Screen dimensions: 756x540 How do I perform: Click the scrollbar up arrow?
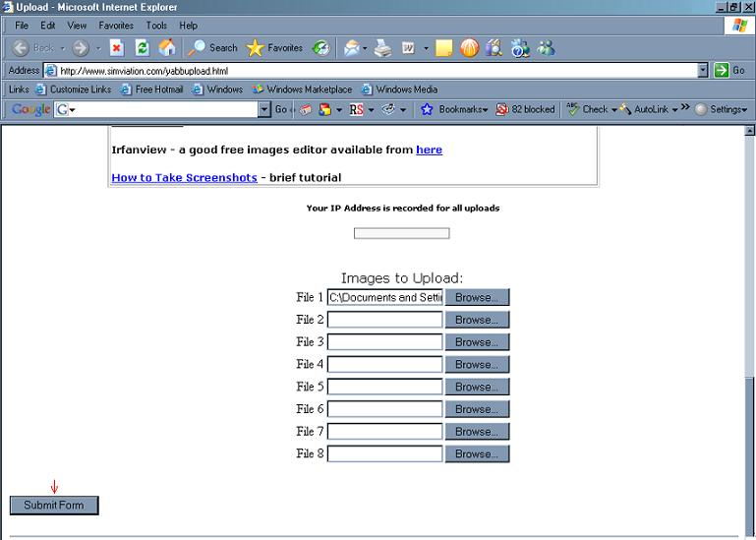749,130
